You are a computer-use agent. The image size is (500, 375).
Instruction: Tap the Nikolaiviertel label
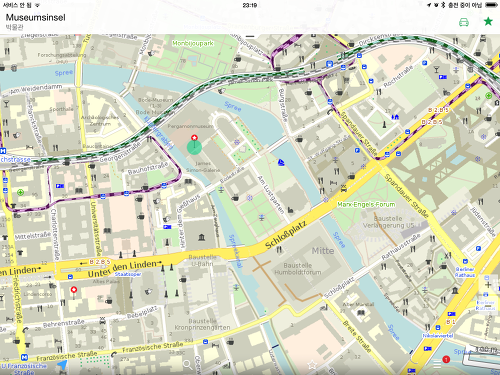pyautogui.click(x=438, y=336)
